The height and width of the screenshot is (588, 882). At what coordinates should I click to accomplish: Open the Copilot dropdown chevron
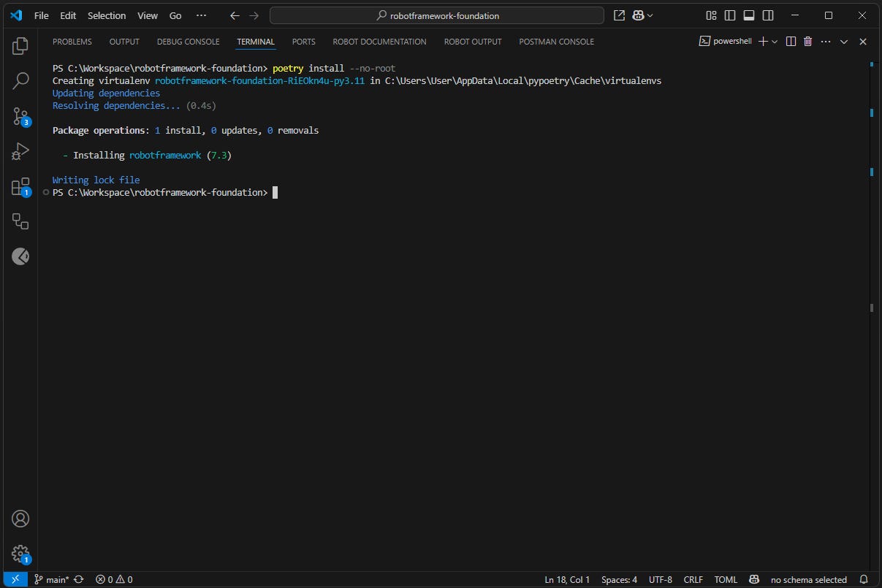point(650,15)
